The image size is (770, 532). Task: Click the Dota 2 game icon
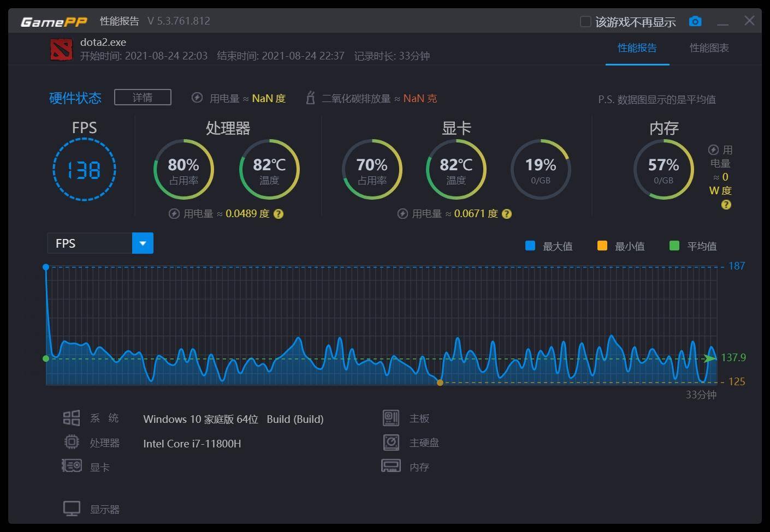(x=61, y=49)
